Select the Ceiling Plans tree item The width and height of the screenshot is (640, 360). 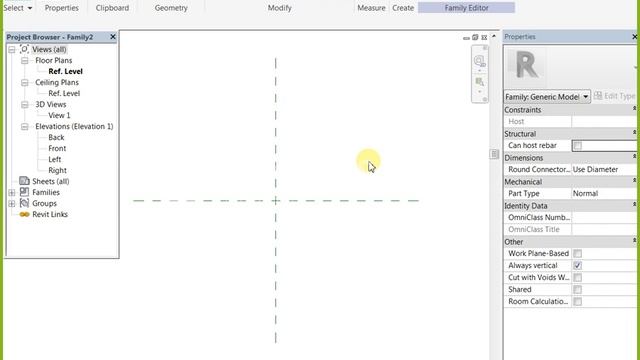click(x=57, y=82)
